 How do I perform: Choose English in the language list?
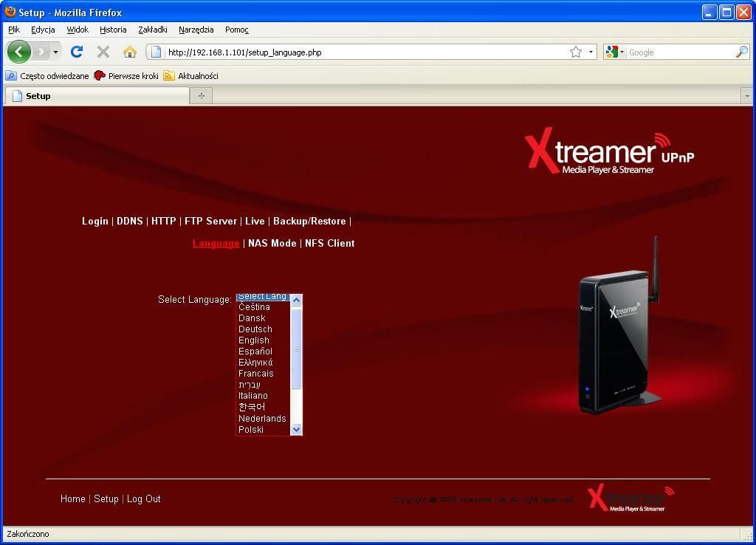pos(264,340)
